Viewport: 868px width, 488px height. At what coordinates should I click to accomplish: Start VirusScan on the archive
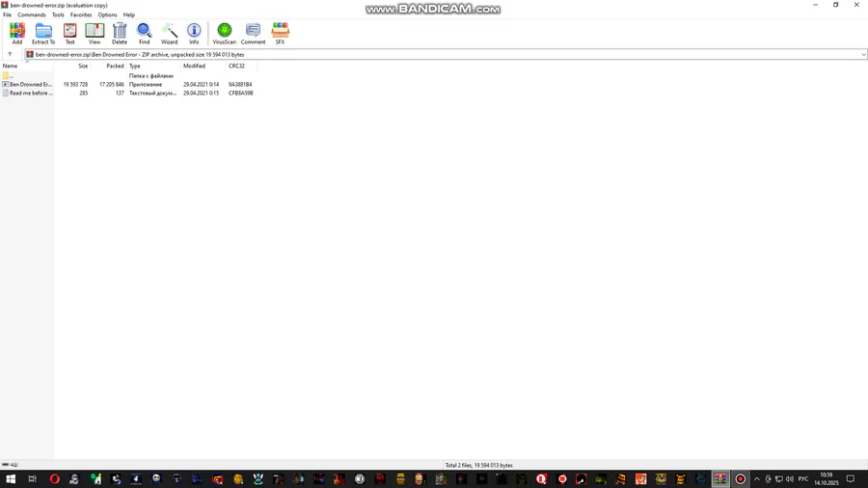224,33
